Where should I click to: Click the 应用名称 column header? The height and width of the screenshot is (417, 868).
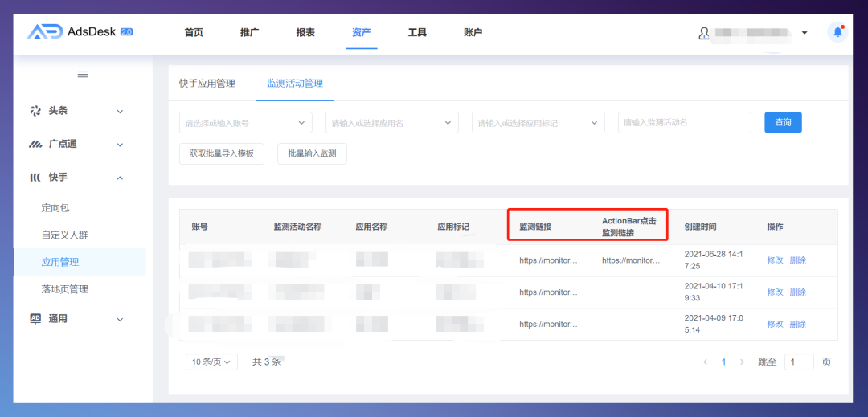point(371,227)
